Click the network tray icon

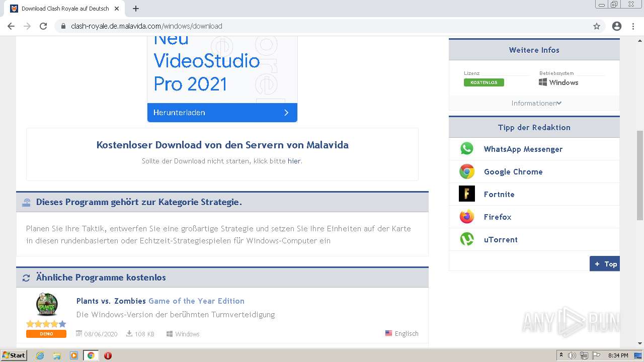[x=584, y=355]
